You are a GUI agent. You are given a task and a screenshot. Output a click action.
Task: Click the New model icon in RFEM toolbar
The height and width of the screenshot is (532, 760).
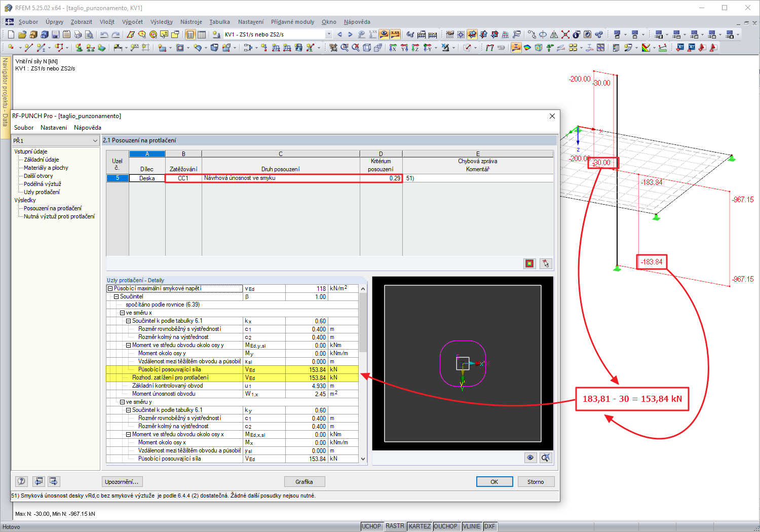[x=11, y=34]
